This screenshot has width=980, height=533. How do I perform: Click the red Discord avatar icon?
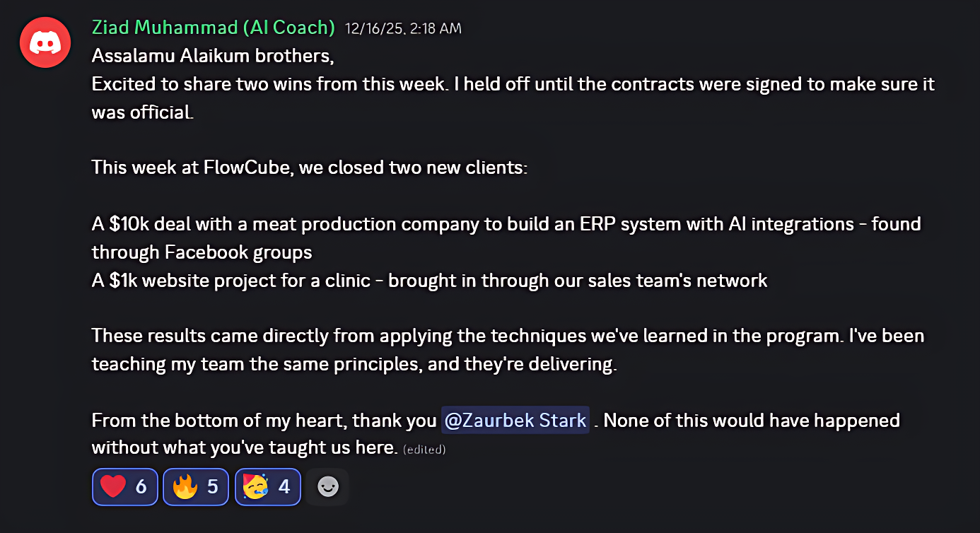coord(45,42)
